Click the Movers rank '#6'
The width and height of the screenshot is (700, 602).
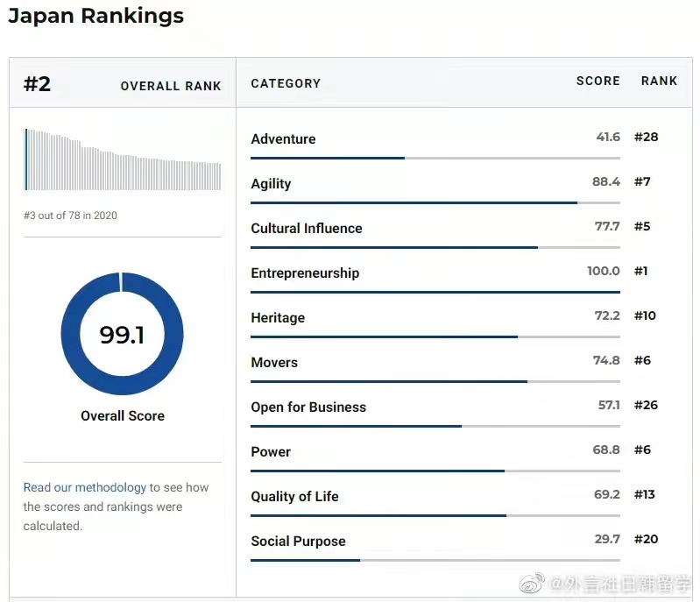pos(642,360)
